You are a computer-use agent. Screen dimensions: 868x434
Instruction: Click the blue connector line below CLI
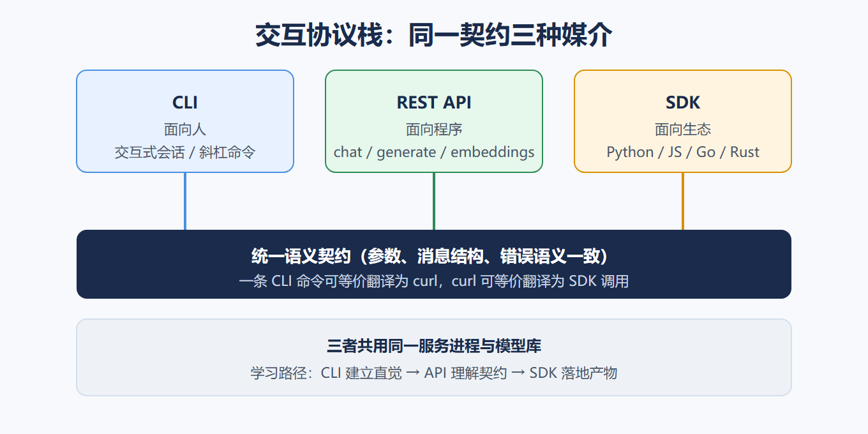(185, 201)
